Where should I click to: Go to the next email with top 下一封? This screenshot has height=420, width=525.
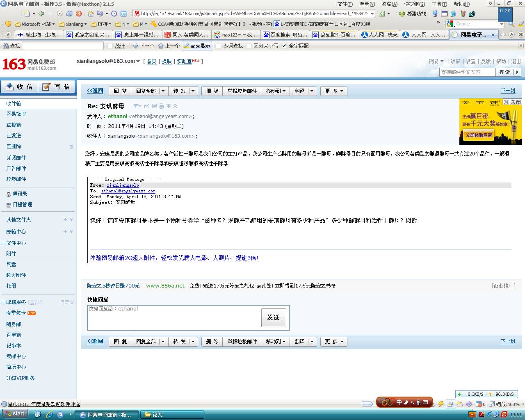(508, 91)
